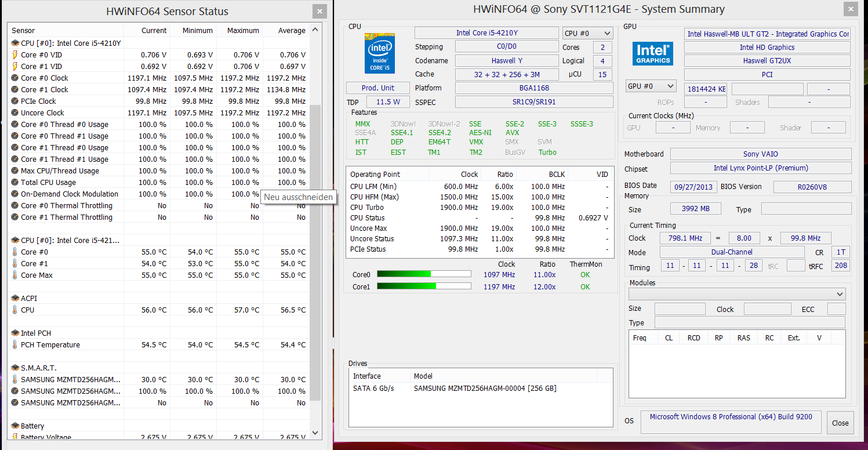Click the Close button in System Summary
The image size is (868, 450).
click(x=840, y=423)
